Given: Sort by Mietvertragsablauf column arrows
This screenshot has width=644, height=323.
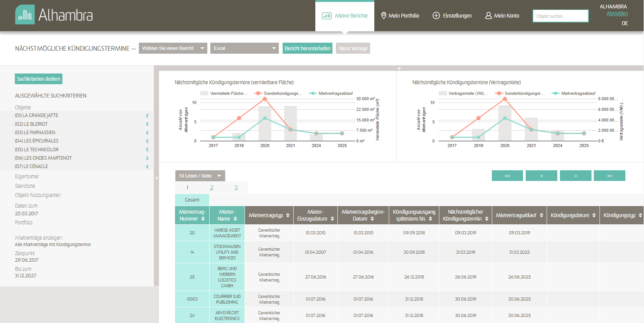Looking at the screenshot, I should 541,216.
